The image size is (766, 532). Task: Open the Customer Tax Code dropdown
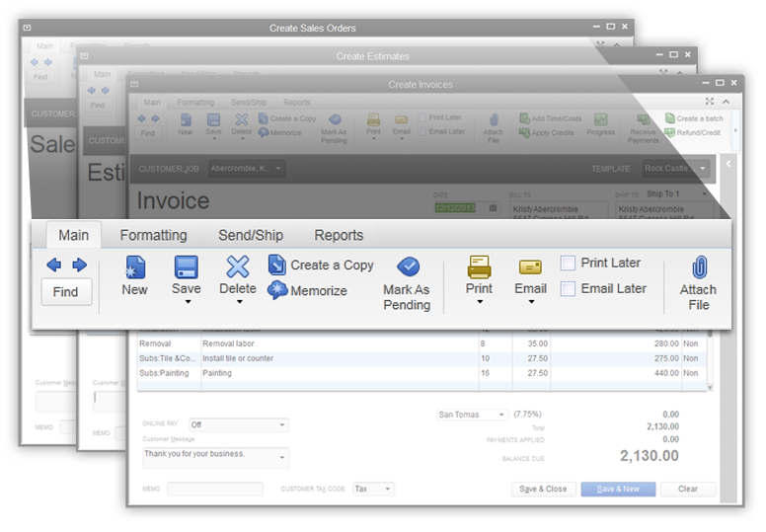click(x=374, y=489)
